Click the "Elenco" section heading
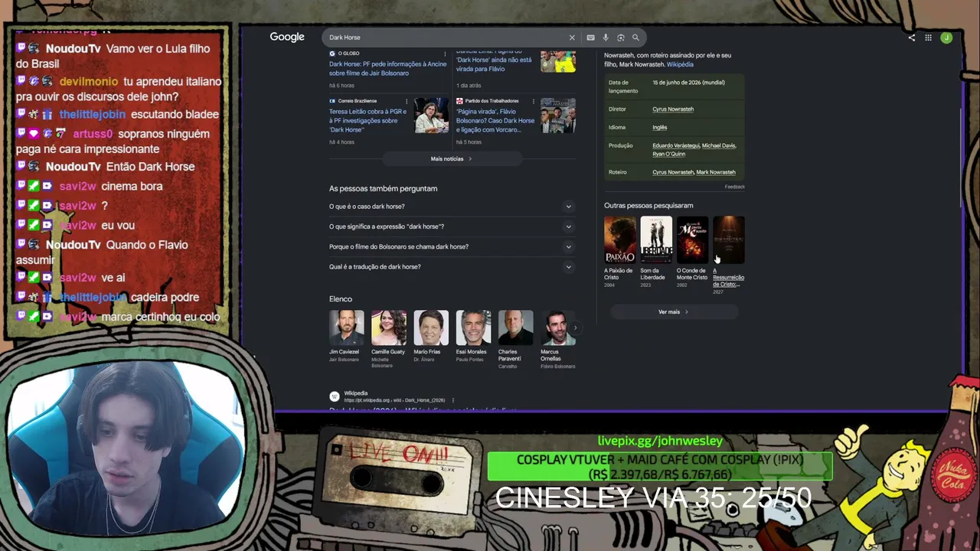The height and width of the screenshot is (551, 980). (341, 299)
